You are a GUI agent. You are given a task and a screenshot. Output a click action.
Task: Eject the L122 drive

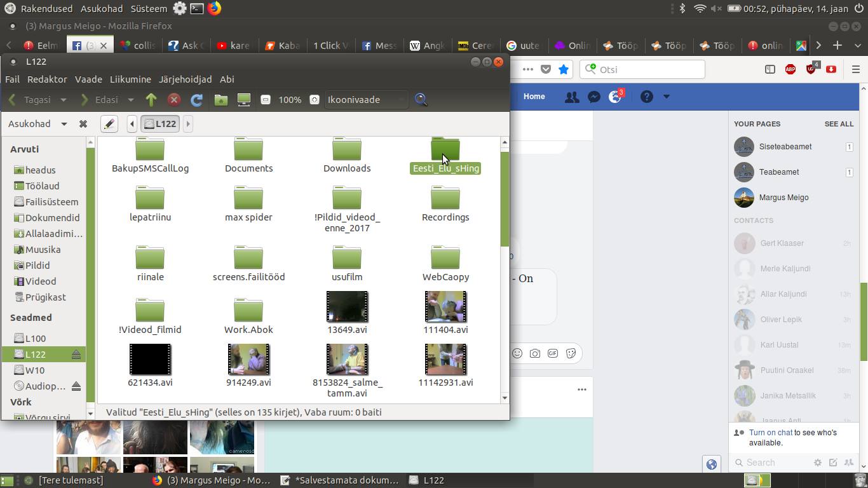(76, 355)
